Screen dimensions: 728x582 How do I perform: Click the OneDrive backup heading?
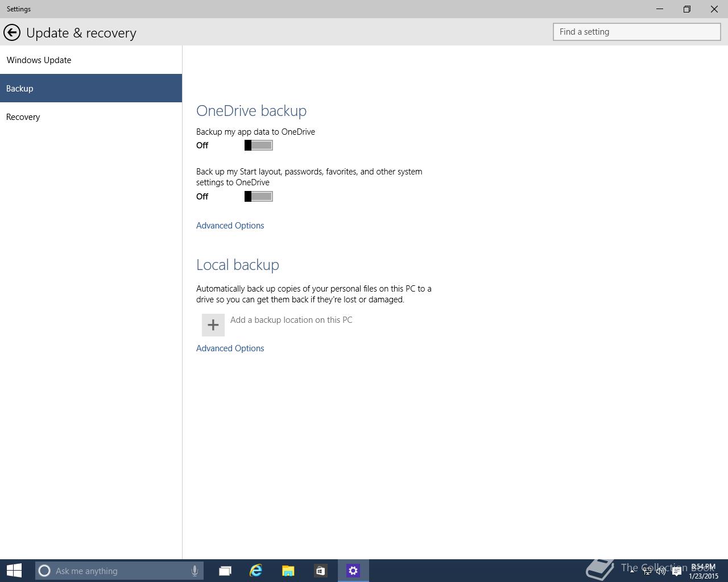251,111
